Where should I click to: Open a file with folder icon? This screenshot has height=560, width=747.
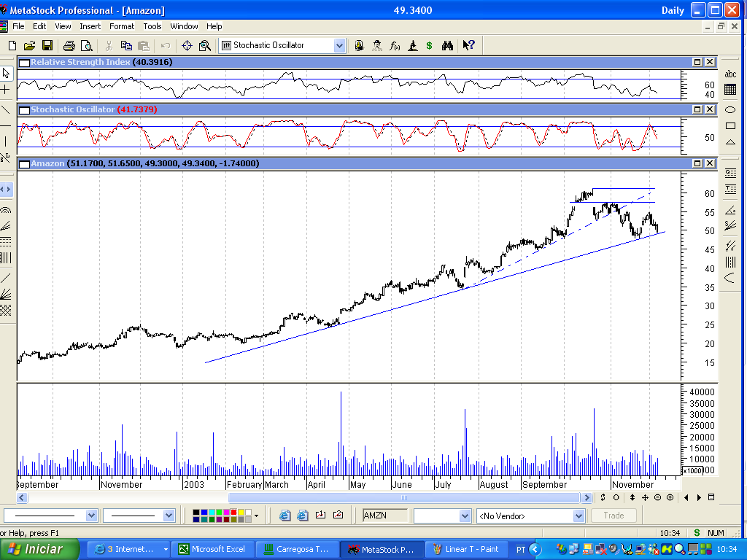point(29,46)
